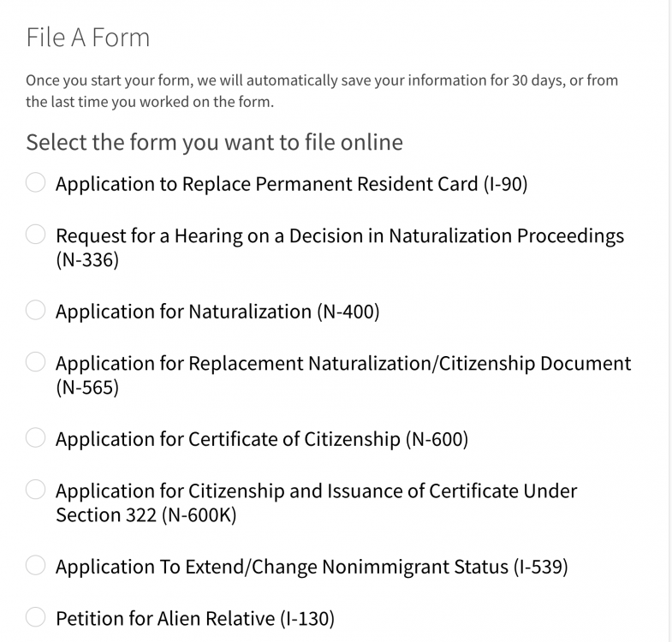This screenshot has width=672, height=642.
Task: Select the I-539 Nonimmigrant Status radio button
Action: (x=36, y=565)
